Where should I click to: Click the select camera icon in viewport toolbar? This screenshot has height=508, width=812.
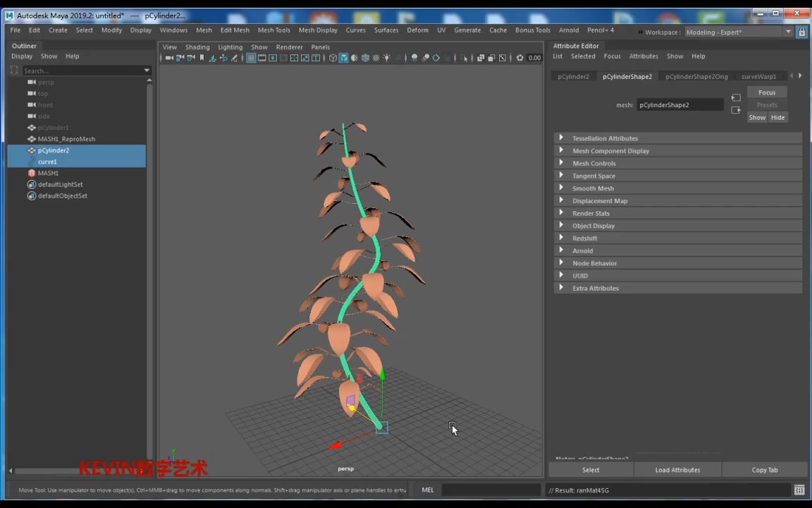169,59
